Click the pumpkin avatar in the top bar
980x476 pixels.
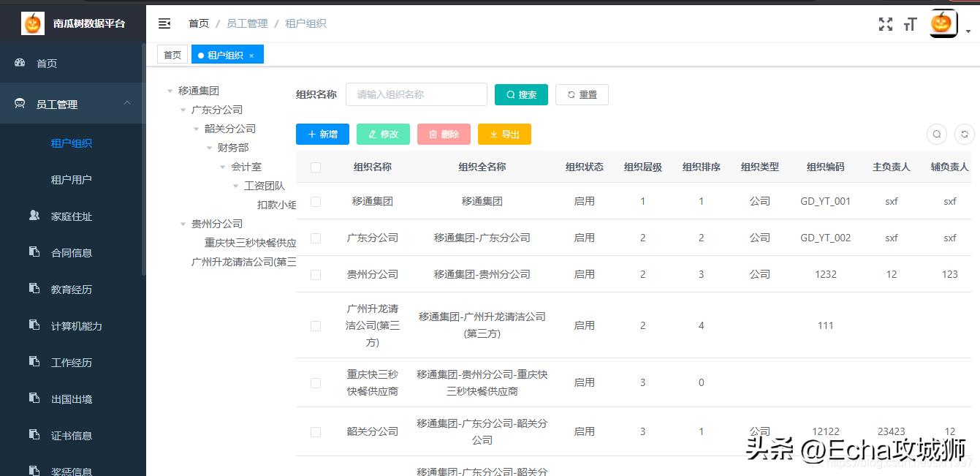tap(943, 23)
